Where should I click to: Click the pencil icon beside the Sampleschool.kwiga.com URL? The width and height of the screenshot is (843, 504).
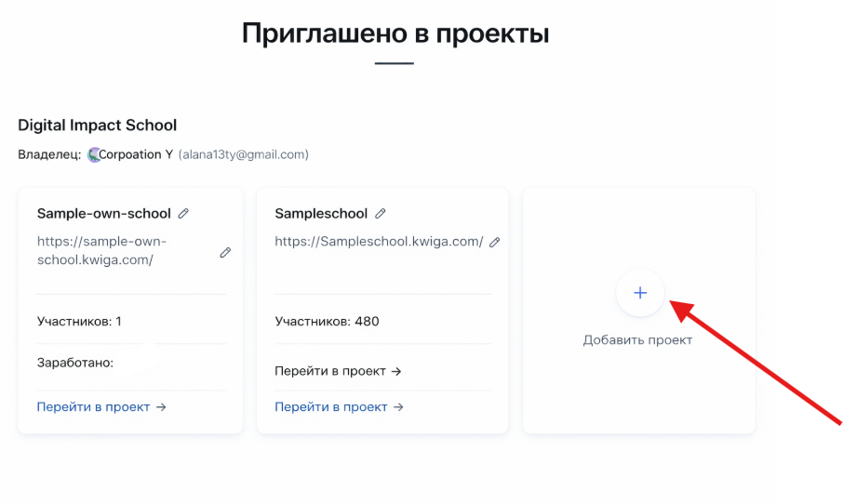tap(495, 243)
